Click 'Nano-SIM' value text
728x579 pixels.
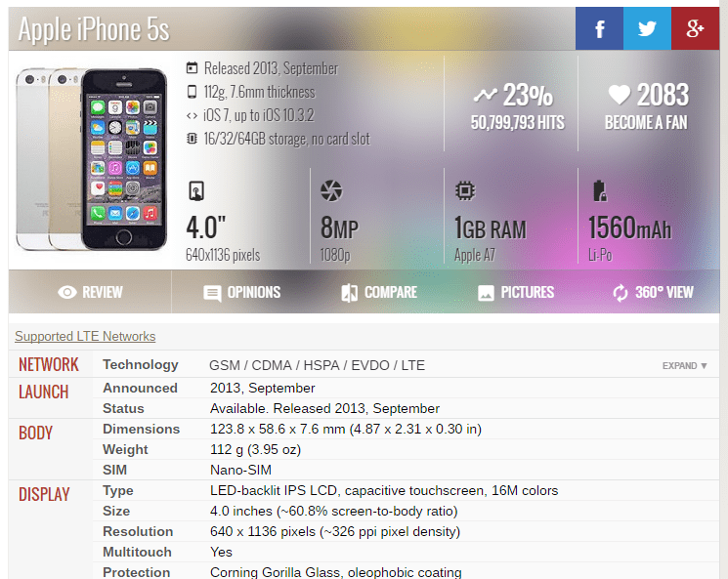coord(241,470)
